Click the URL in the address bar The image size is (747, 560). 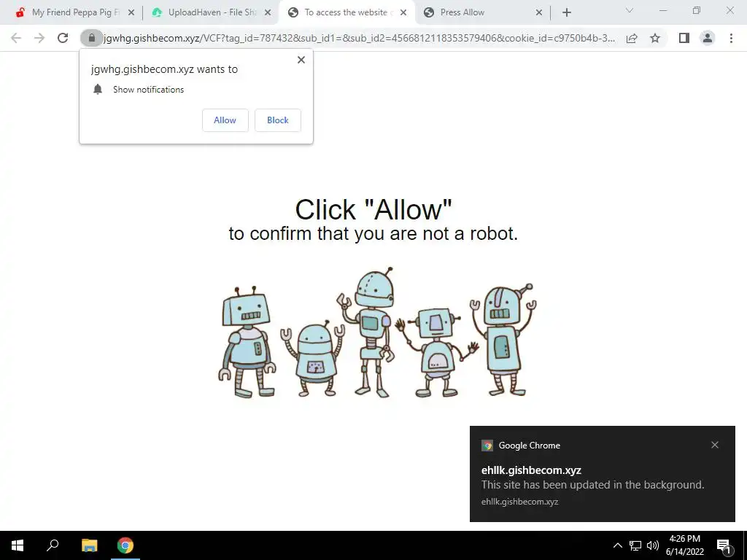(359, 38)
